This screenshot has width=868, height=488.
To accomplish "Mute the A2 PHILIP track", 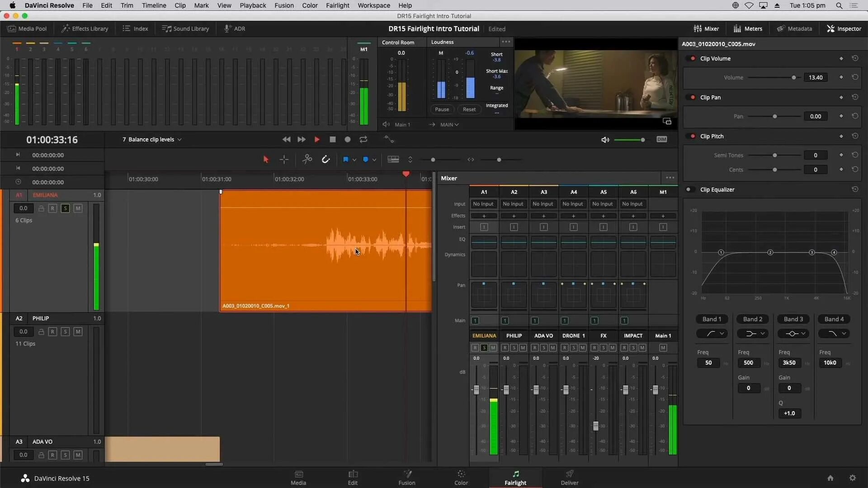I will (78, 332).
